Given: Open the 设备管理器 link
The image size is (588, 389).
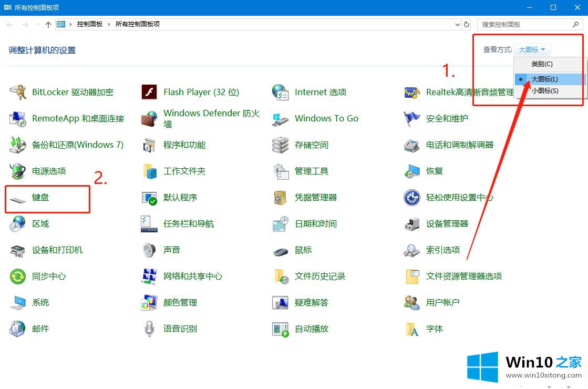Looking at the screenshot, I should coord(447,224).
